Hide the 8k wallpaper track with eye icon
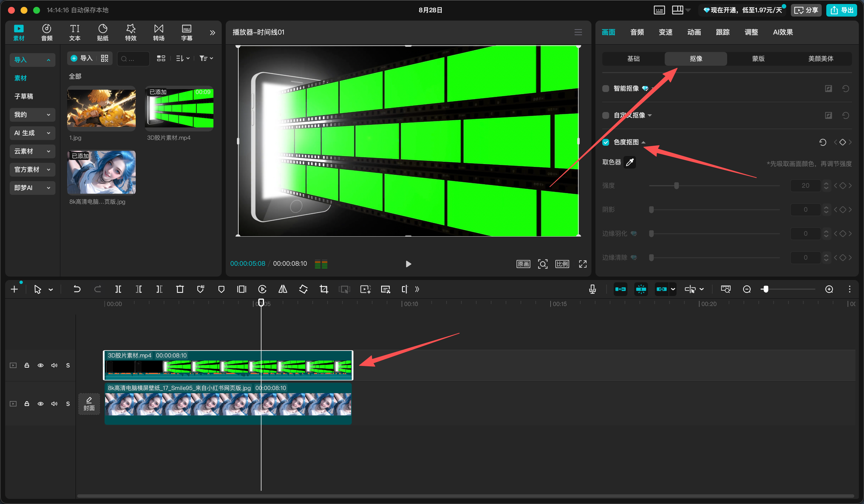Screen dimensions: 864x504 41,403
